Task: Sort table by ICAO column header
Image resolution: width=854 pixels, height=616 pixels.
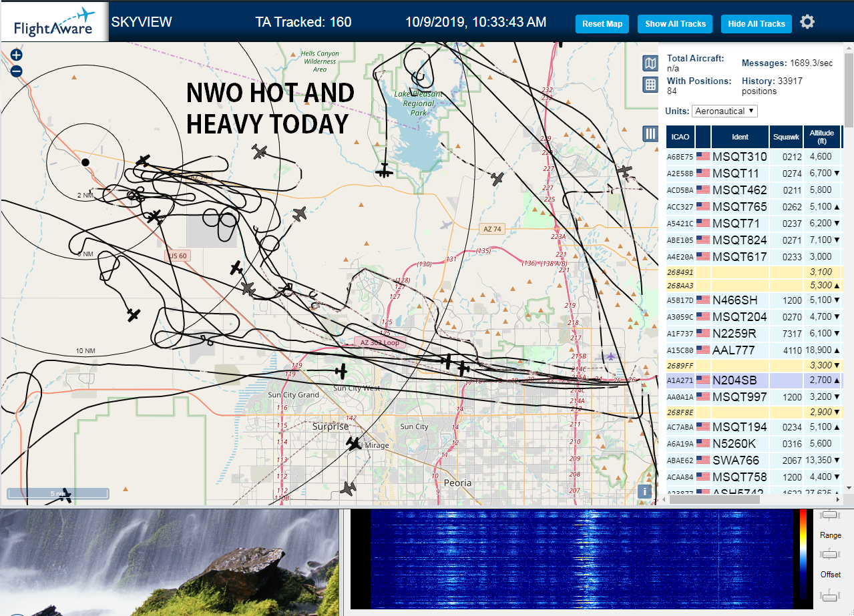Action: click(680, 137)
